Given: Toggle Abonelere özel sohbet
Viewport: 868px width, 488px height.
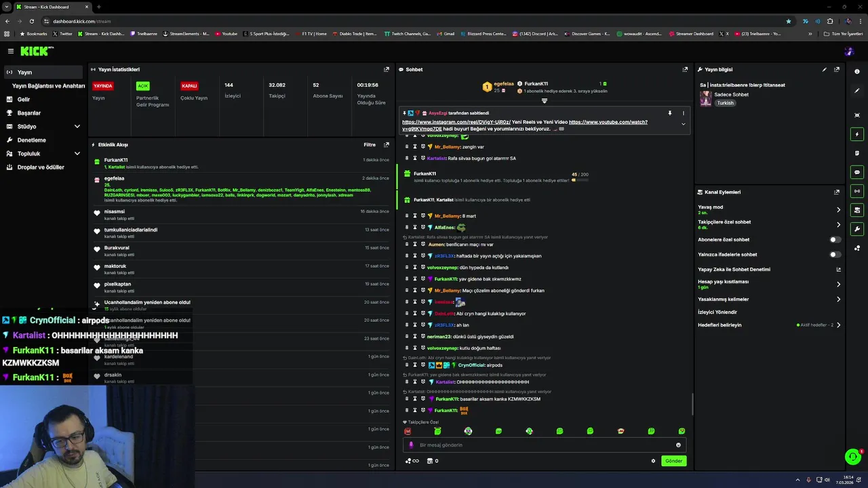Looking at the screenshot, I should (x=835, y=239).
